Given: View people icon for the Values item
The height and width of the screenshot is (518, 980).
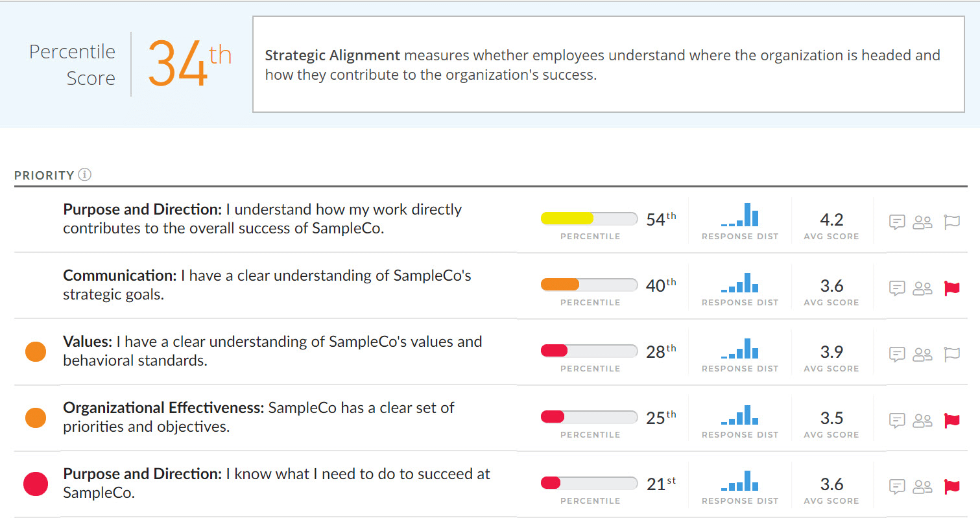Looking at the screenshot, I should point(922,355).
